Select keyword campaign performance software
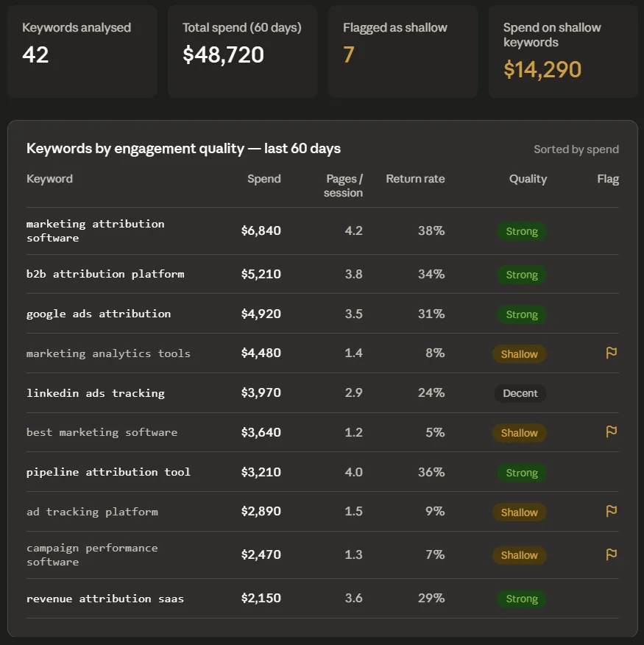The image size is (644, 645). [92, 555]
